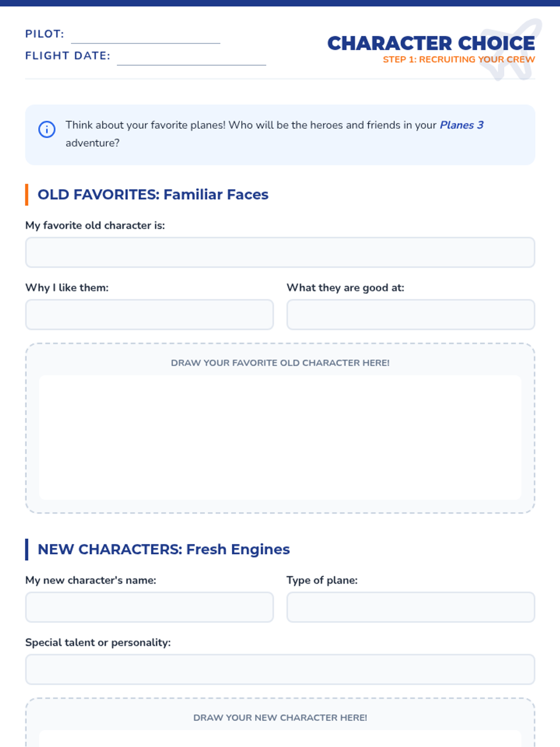Click the 'NEW CHARACTERS: Fresh Engines' heading
This screenshot has height=747, width=560.
(x=164, y=549)
